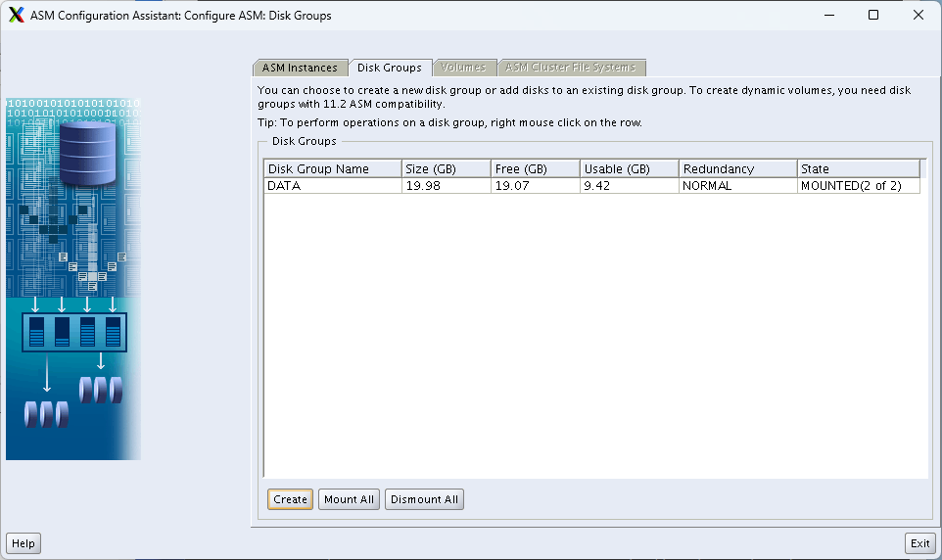Exit the ASM Configuration Assistant
This screenshot has width=942, height=560.
point(920,543)
